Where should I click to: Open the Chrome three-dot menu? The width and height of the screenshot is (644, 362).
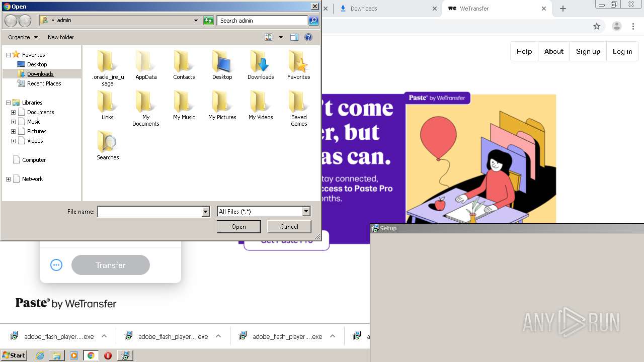[633, 26]
